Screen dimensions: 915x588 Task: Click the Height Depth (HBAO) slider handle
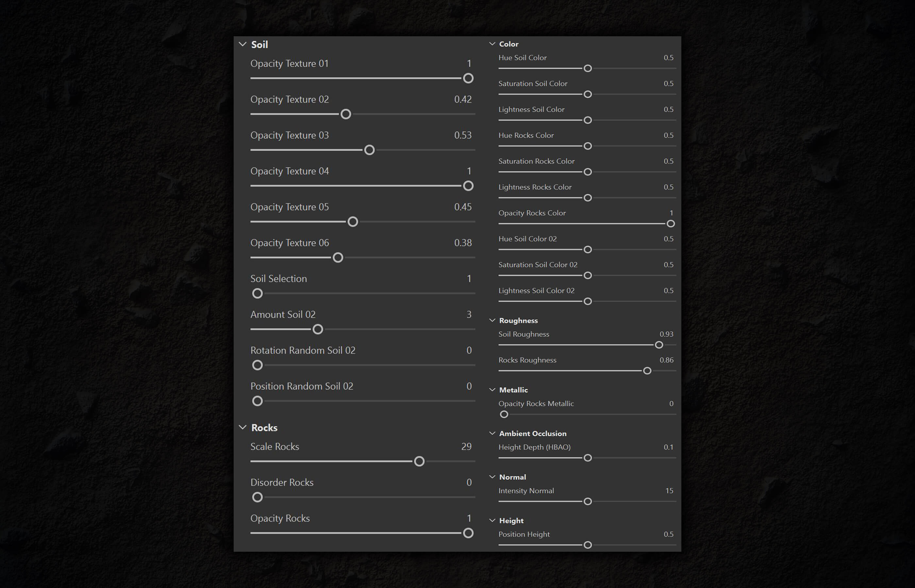[588, 458]
